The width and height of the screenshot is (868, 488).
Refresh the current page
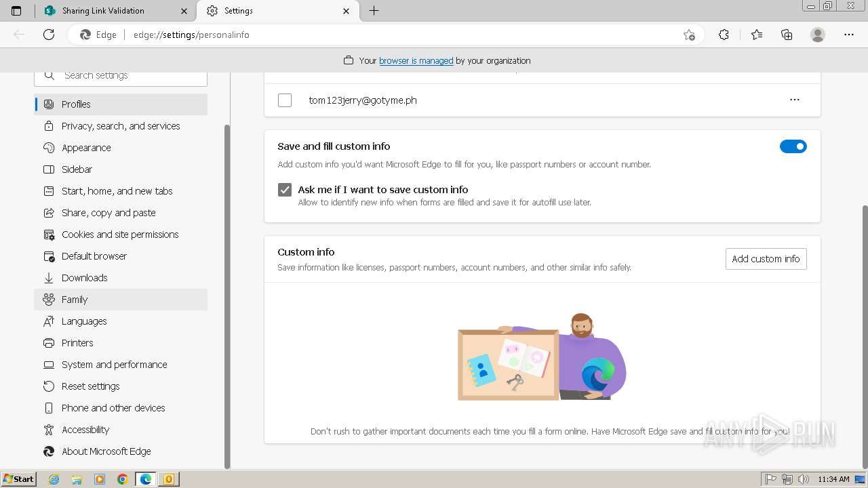tap(49, 35)
